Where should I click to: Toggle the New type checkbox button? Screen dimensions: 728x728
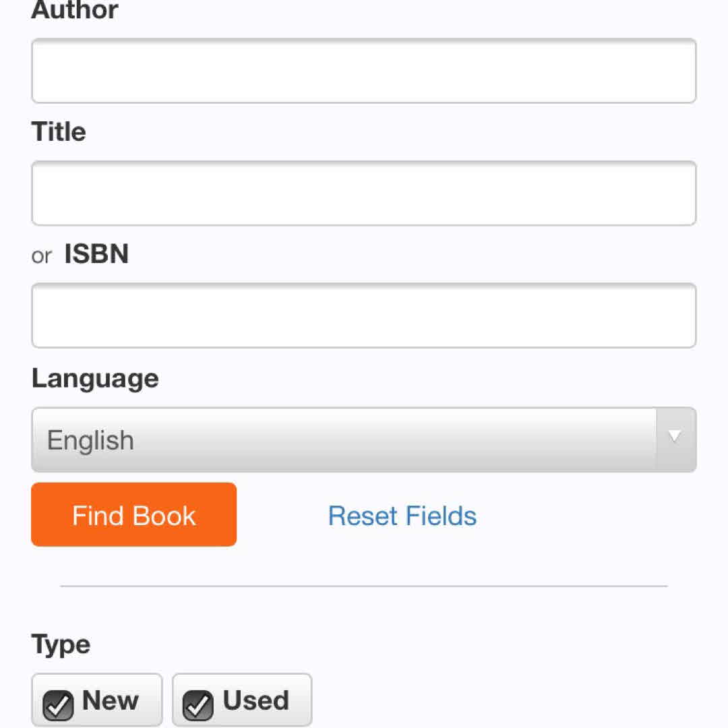[97, 701]
